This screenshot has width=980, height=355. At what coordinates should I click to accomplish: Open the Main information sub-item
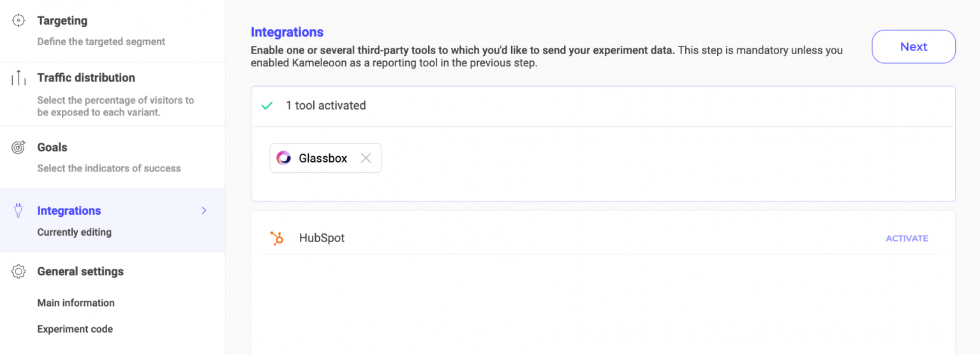click(x=76, y=303)
